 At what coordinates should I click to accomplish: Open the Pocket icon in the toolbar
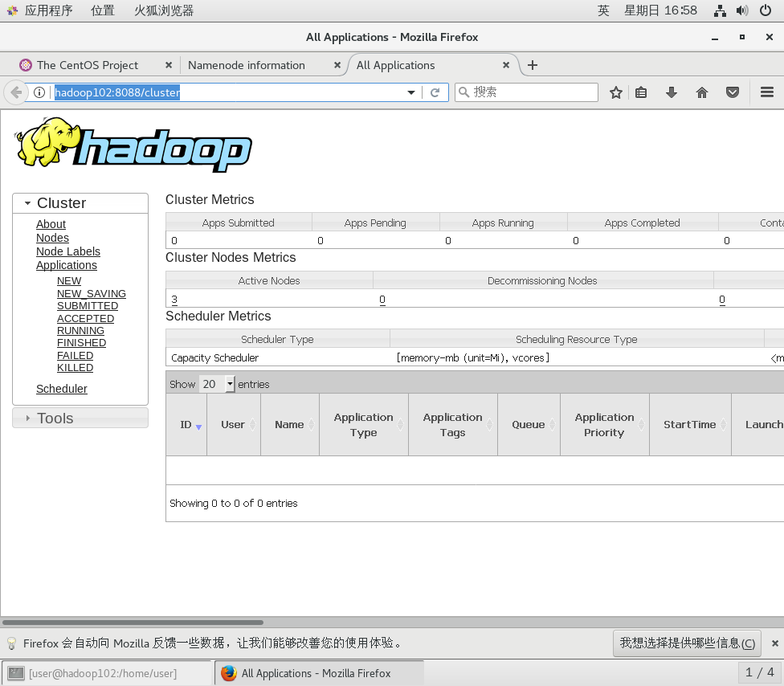(733, 92)
